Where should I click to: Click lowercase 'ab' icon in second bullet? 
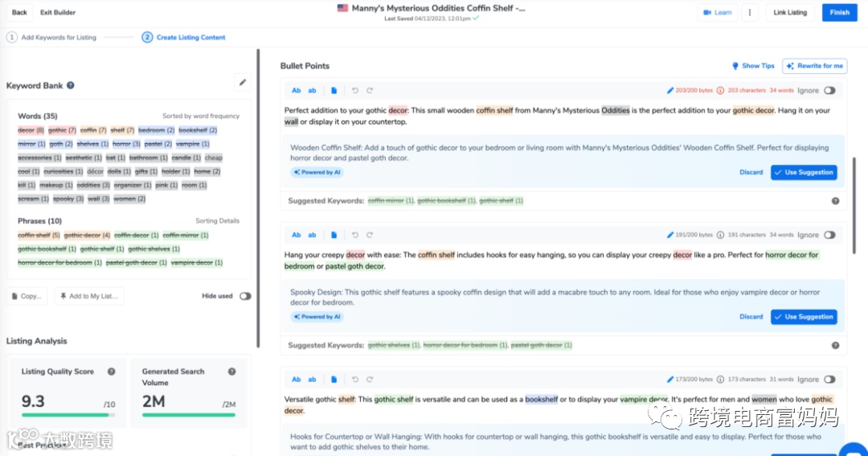tap(312, 235)
